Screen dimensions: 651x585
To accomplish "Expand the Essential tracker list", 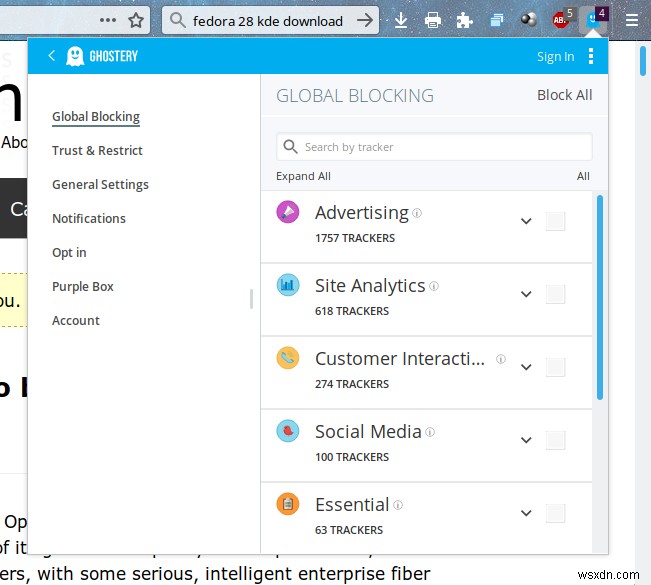I will (526, 513).
